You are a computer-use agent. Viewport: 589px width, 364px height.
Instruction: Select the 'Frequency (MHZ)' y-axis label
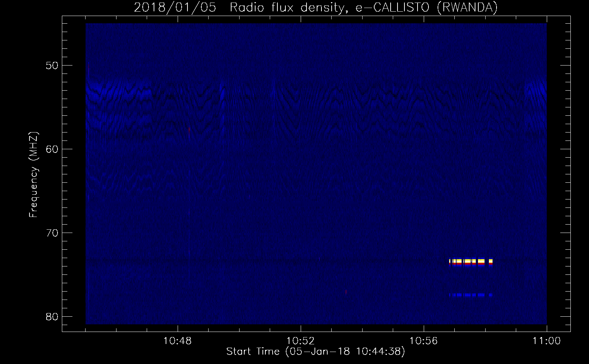click(33, 175)
